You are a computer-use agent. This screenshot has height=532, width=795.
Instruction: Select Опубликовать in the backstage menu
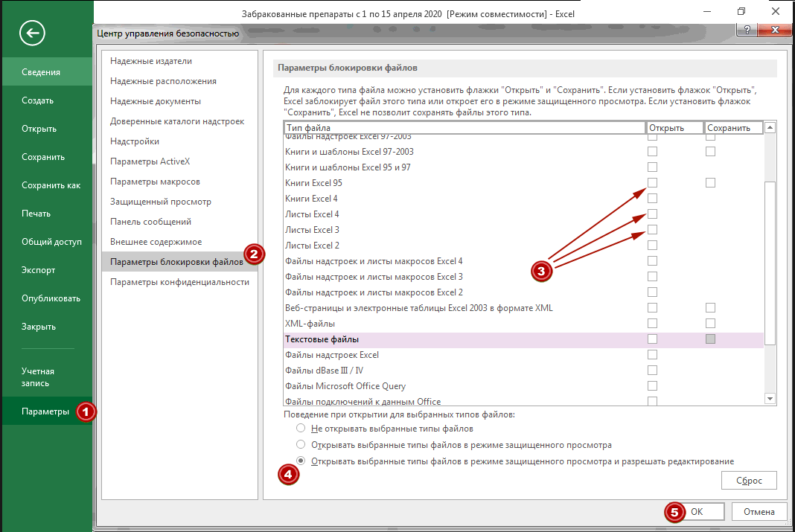(x=47, y=298)
